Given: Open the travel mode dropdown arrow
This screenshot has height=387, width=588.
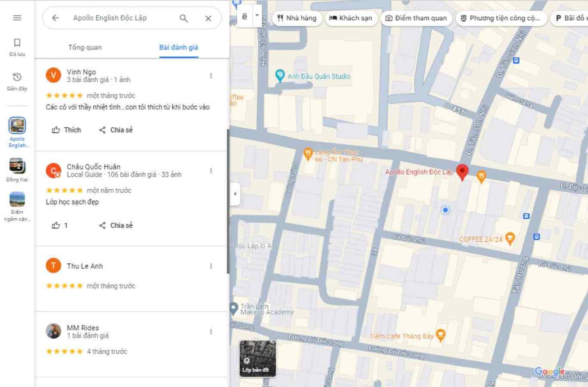Looking at the screenshot, I should (x=257, y=15).
